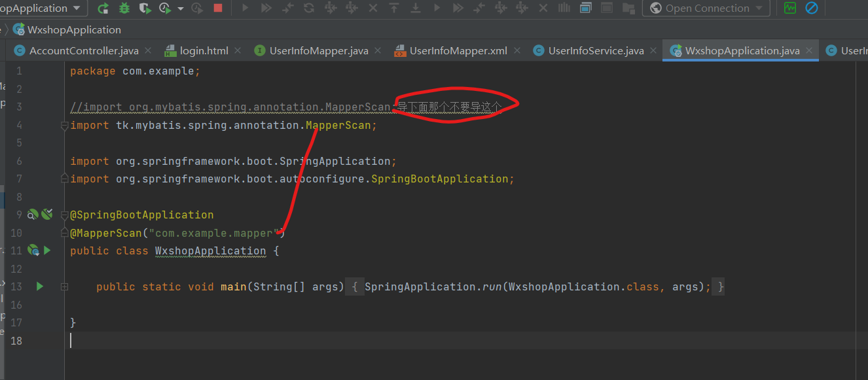The width and height of the screenshot is (868, 380).
Task: Click Spring checkmark gutter icon on line 9
Action: pos(46,214)
